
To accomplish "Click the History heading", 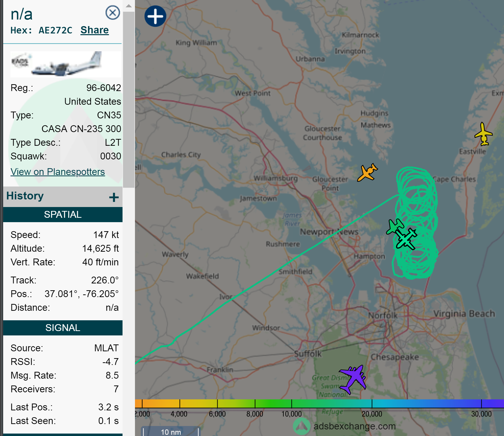I will pos(25,196).
